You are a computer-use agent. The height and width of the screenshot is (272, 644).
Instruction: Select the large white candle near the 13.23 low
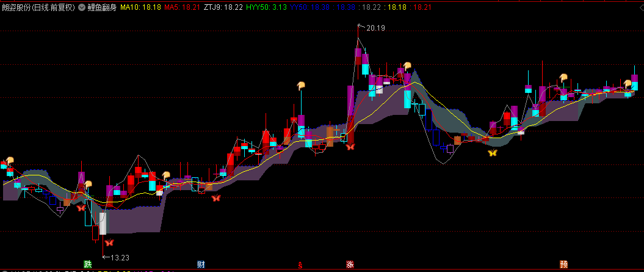point(103,224)
